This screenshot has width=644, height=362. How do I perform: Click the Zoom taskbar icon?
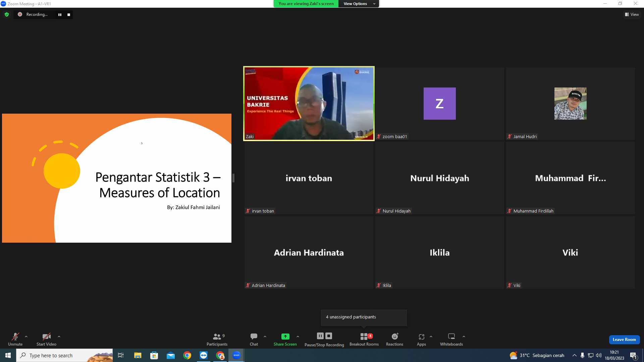point(236,355)
